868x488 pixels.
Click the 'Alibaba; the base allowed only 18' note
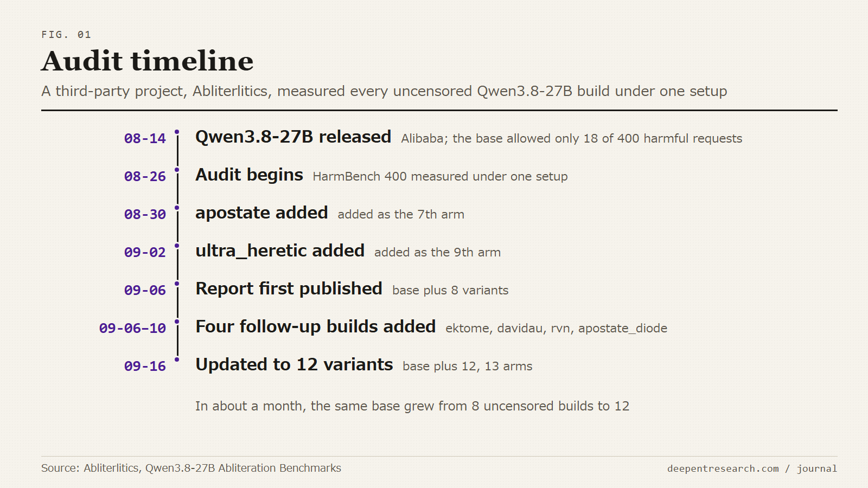(x=571, y=139)
